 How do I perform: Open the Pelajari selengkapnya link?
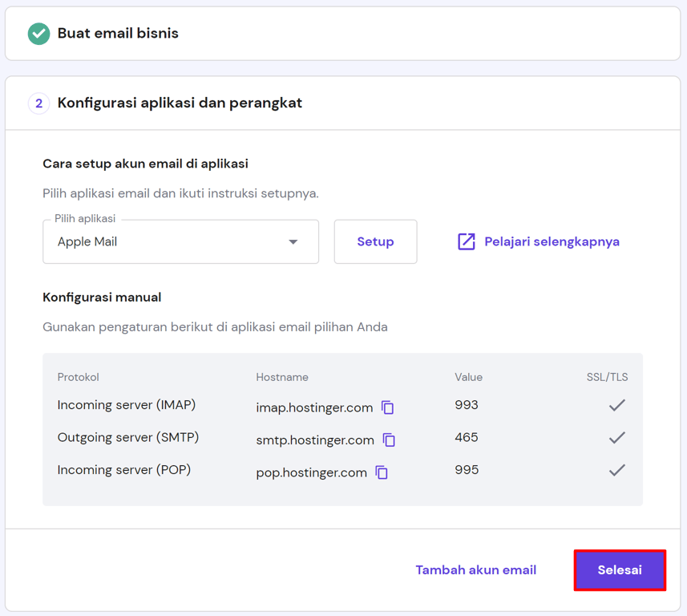(552, 241)
